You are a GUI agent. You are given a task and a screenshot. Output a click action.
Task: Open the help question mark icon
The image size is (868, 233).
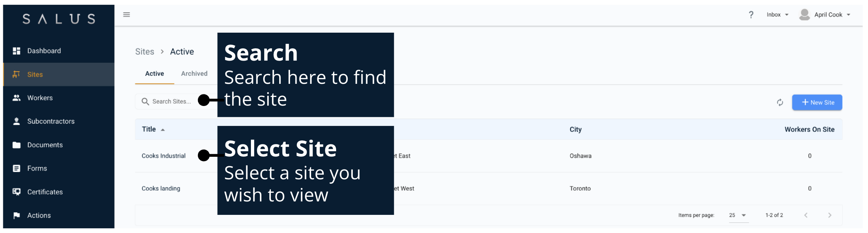[x=751, y=15]
